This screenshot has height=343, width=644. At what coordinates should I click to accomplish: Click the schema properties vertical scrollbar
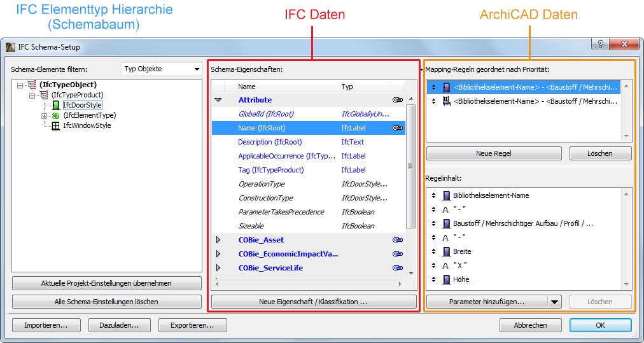click(x=410, y=166)
